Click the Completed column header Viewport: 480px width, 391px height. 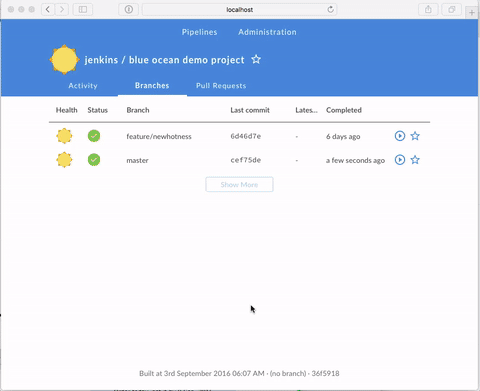344,110
